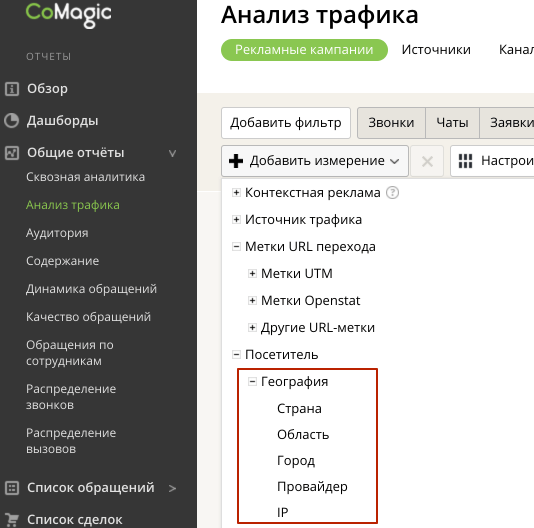Click the grid icon on the Настроить button

pos(465,161)
